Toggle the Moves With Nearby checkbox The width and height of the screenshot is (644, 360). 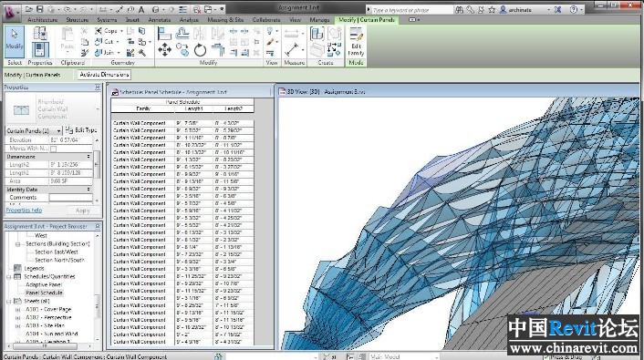pyautogui.click(x=54, y=149)
